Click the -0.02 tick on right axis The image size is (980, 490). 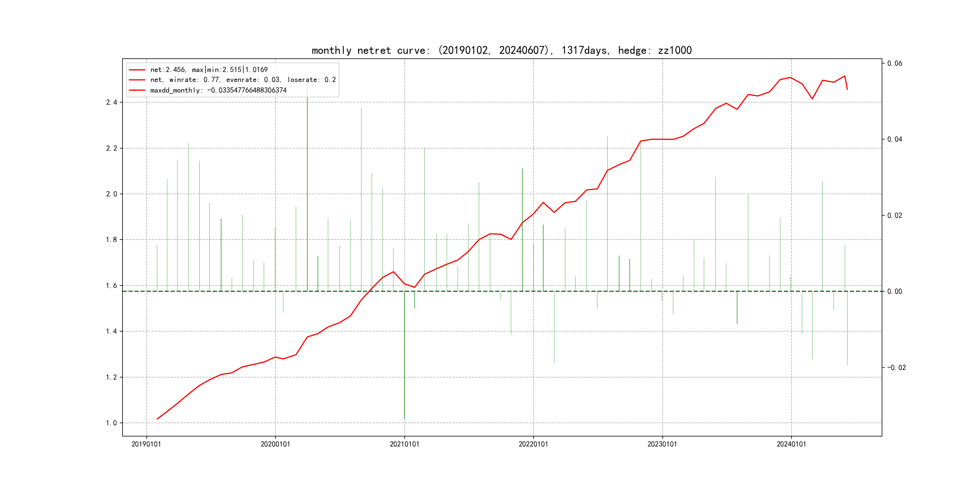click(896, 367)
